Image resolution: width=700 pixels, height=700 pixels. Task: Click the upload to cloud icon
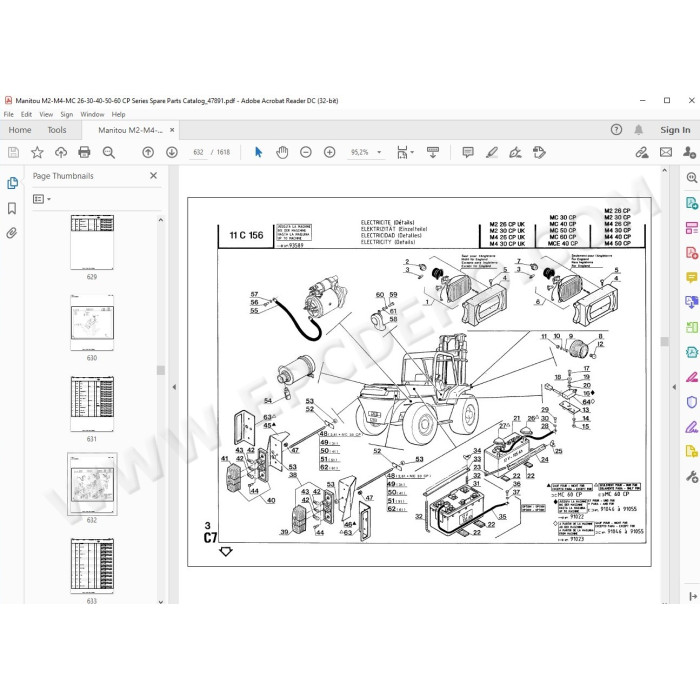61,153
